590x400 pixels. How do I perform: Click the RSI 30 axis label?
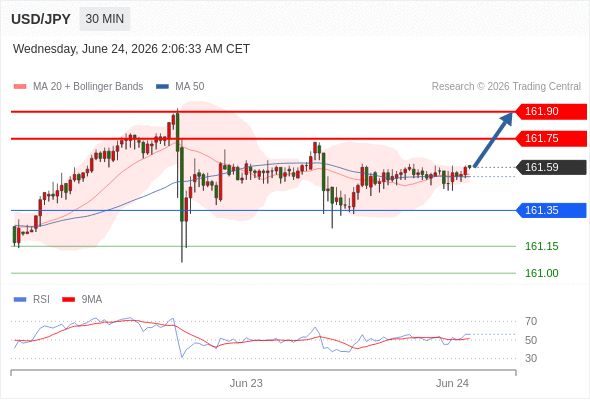click(531, 358)
